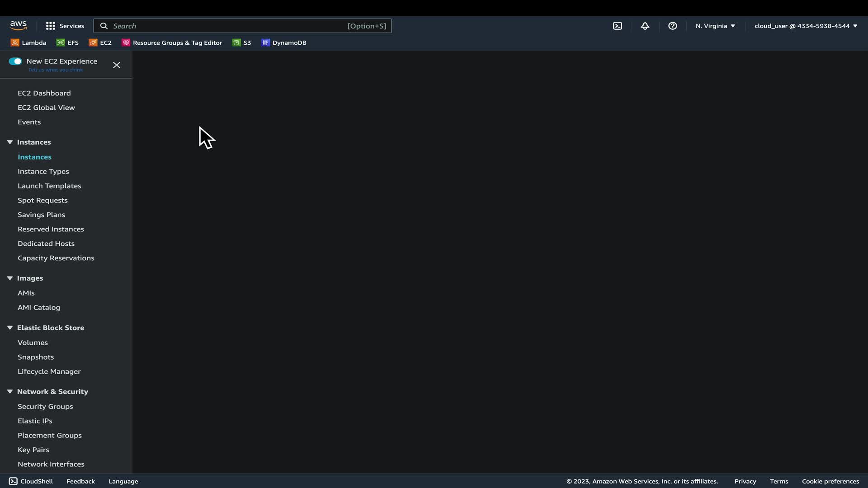This screenshot has width=868, height=488.
Task: Open the help question mark icon
Action: point(673,26)
